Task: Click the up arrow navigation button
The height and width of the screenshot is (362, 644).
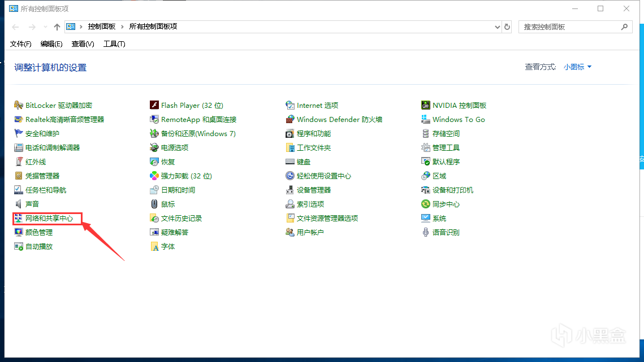Action: tap(57, 27)
